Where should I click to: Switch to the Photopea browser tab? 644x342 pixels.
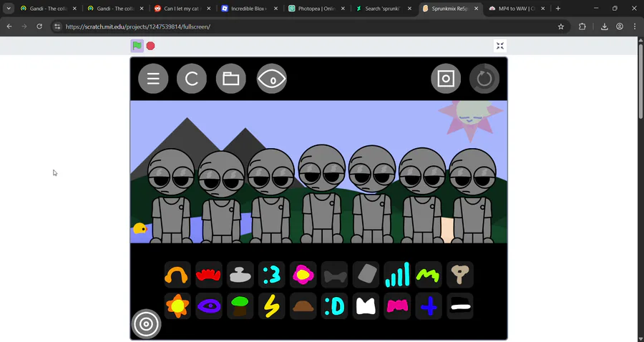click(317, 8)
